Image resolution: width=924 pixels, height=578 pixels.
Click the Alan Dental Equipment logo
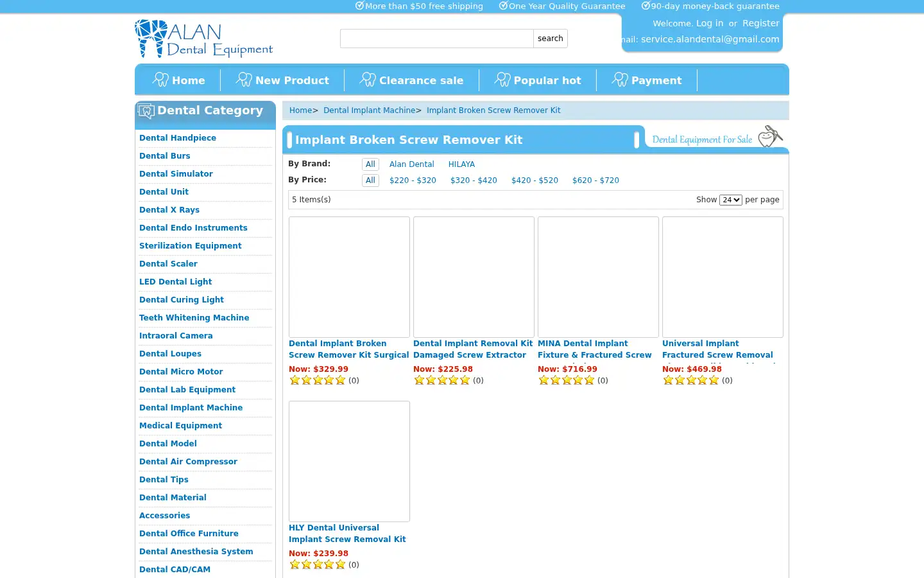coord(204,39)
